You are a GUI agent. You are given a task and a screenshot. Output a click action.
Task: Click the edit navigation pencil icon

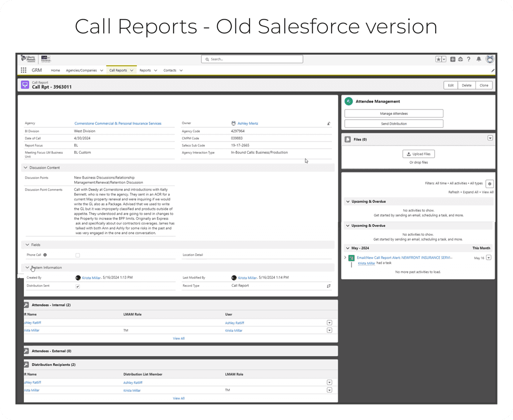493,70
